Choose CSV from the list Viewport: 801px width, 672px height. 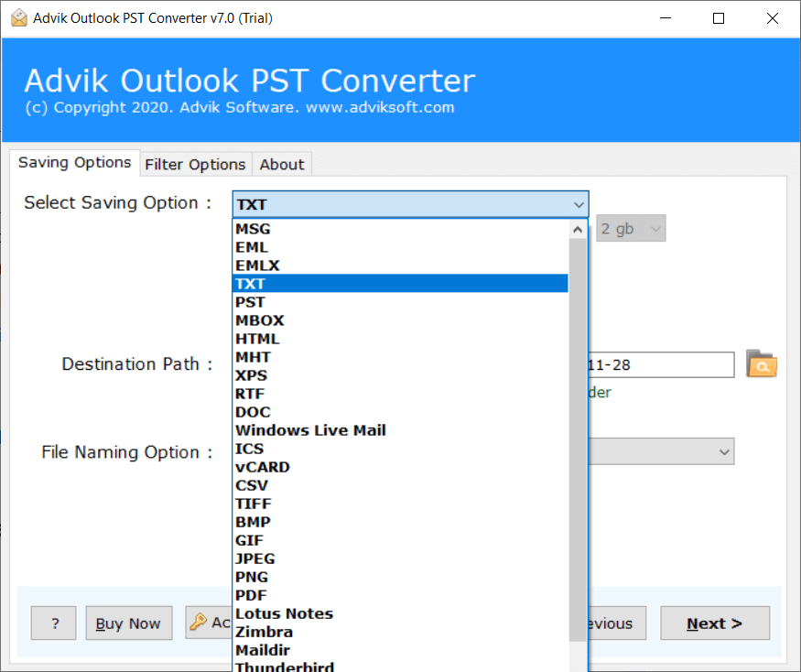[x=400, y=485]
